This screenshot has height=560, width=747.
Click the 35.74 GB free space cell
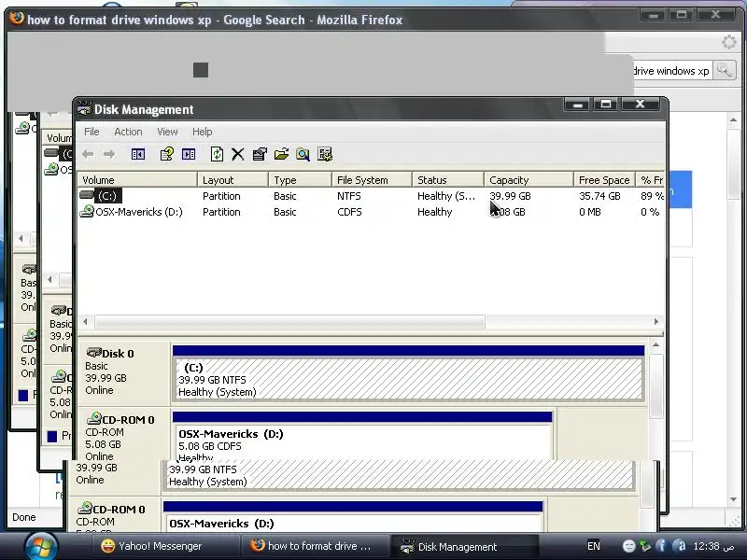599,196
